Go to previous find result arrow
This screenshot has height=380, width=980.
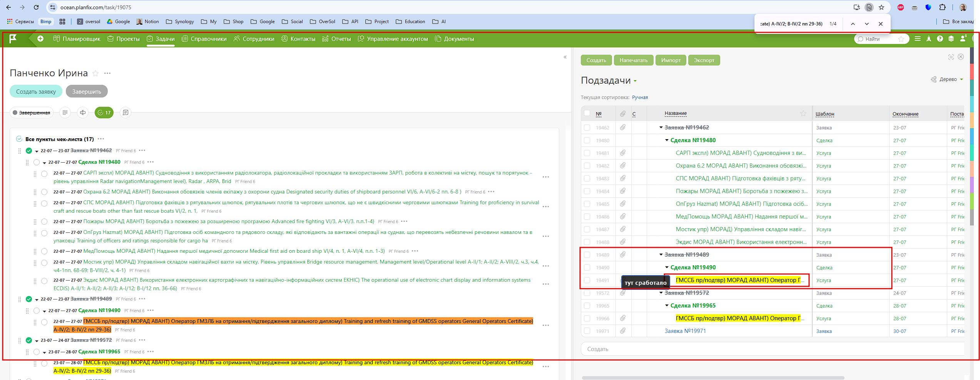click(x=853, y=24)
